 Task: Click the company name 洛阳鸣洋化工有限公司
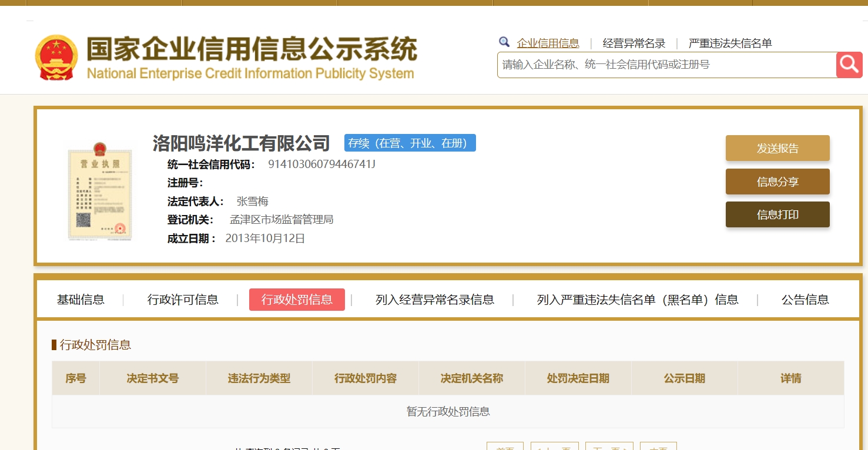point(242,143)
